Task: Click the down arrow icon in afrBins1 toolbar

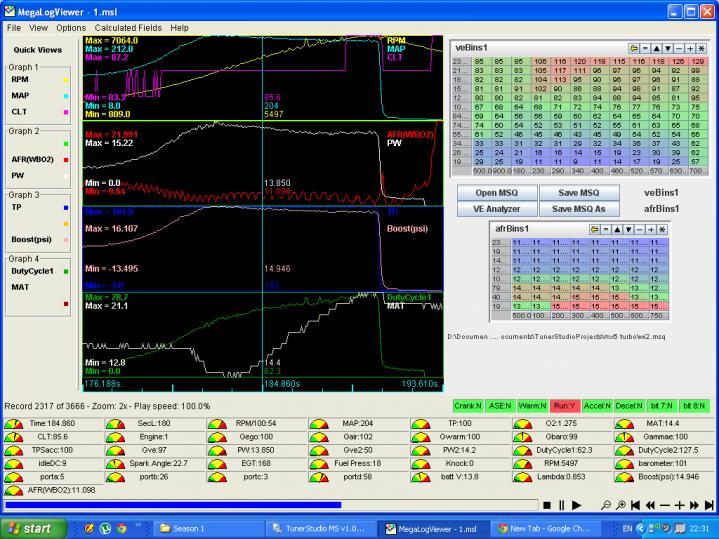Action: (x=629, y=229)
